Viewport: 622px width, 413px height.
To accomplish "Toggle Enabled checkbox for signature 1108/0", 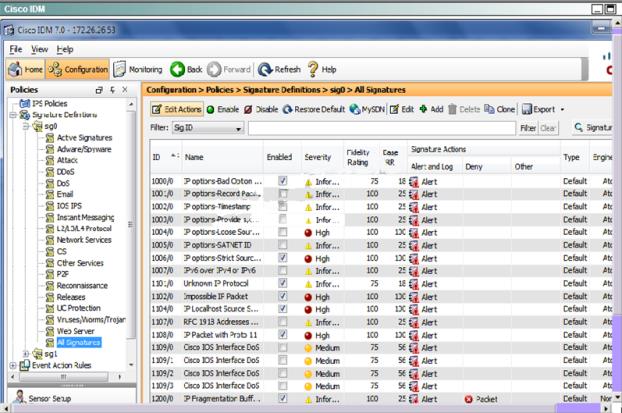I will [x=282, y=334].
